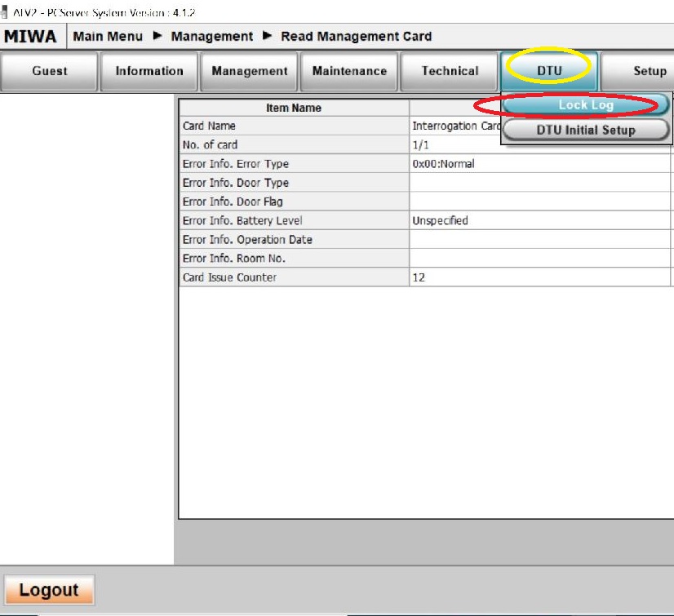Screen dimensions: 674x616
Task: Collapse the DTU dropdown menu
Action: tap(549, 71)
